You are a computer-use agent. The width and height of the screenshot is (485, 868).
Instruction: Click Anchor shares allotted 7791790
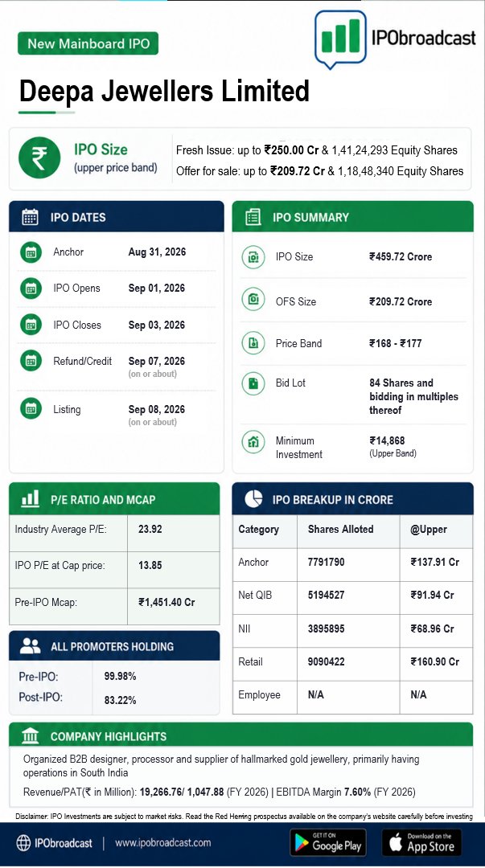coord(326,562)
